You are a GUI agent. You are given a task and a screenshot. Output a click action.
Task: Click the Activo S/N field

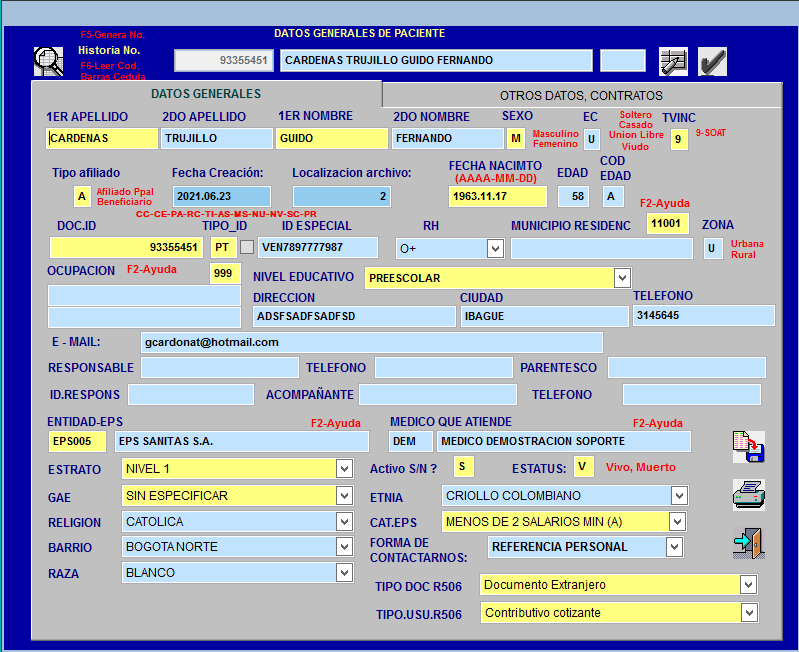coord(463,467)
